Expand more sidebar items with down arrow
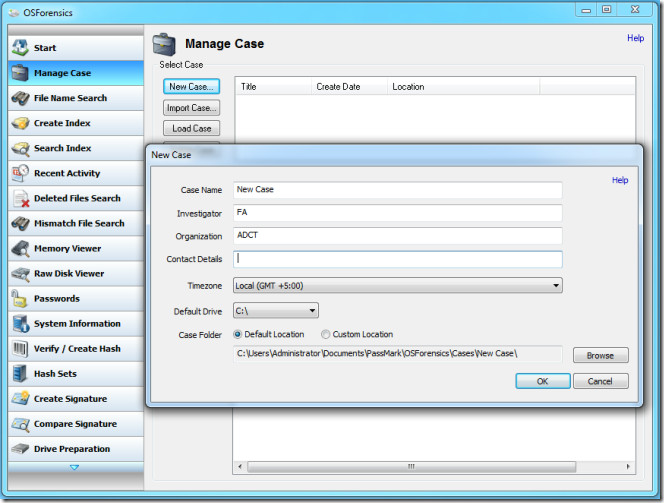Viewport: 664px width, 503px height. (75, 467)
